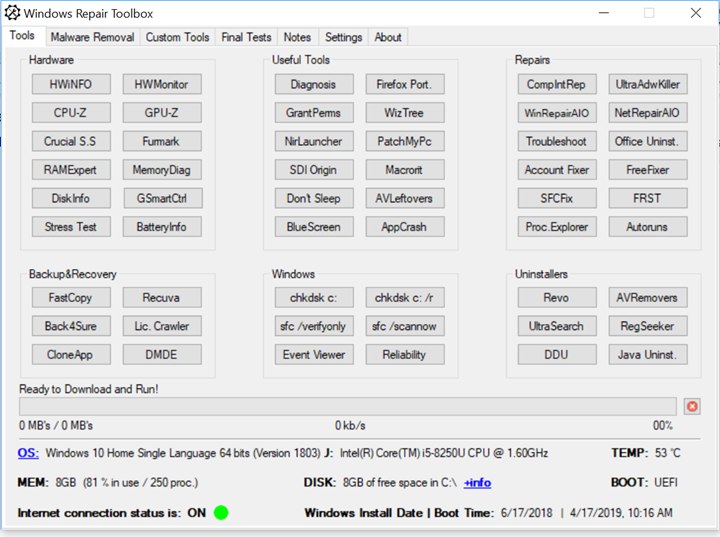Open the DDU uninstaller
The image size is (720, 537).
(557, 355)
